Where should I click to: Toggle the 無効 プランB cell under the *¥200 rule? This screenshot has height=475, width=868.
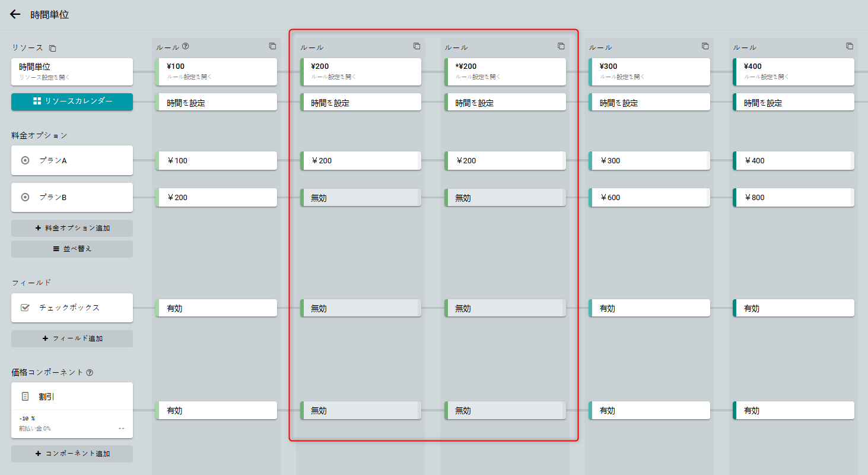point(505,198)
